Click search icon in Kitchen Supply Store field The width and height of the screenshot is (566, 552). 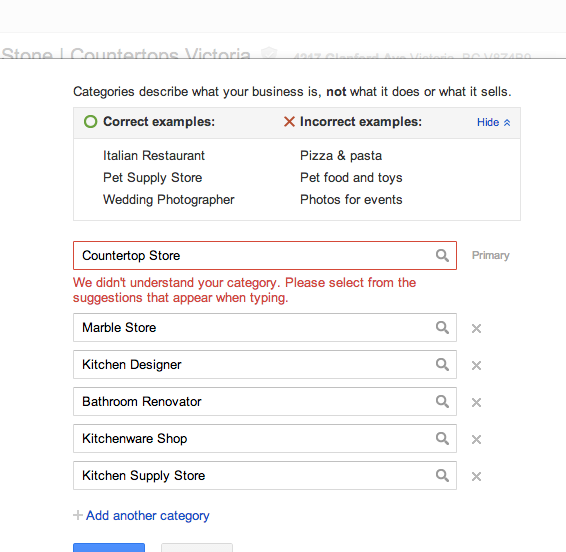pos(442,475)
